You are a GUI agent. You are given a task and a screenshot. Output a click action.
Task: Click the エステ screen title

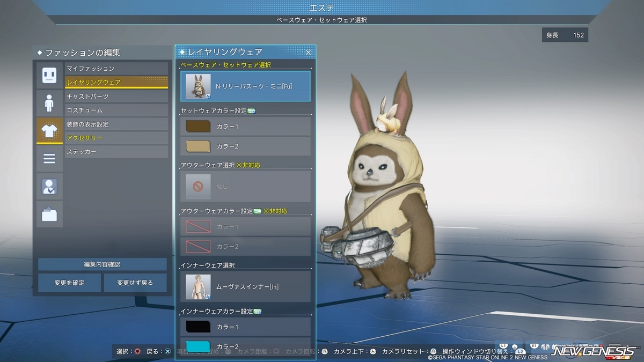click(x=322, y=8)
